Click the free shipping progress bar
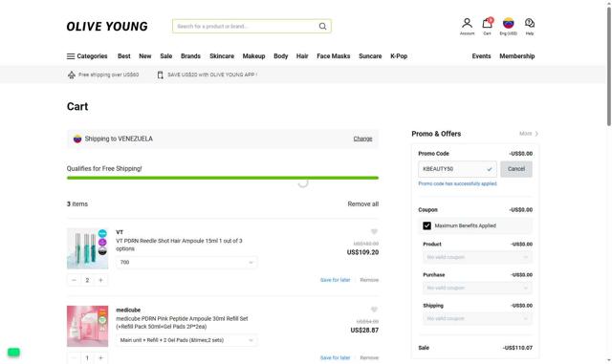 click(223, 178)
